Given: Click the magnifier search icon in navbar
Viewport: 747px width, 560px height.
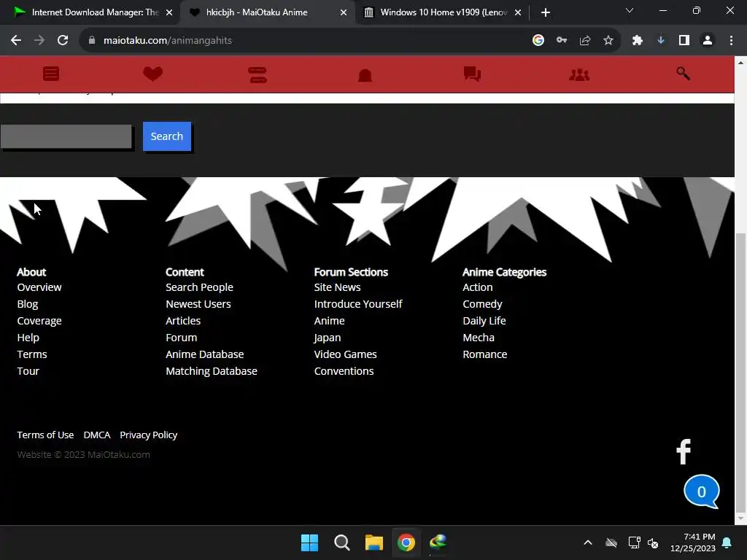Looking at the screenshot, I should [x=683, y=74].
